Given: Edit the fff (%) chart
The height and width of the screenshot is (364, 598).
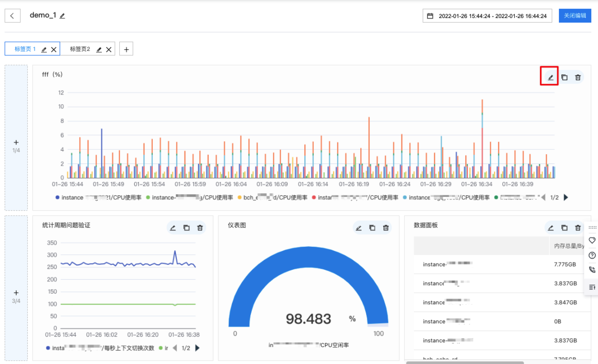Looking at the screenshot, I should 550,77.
